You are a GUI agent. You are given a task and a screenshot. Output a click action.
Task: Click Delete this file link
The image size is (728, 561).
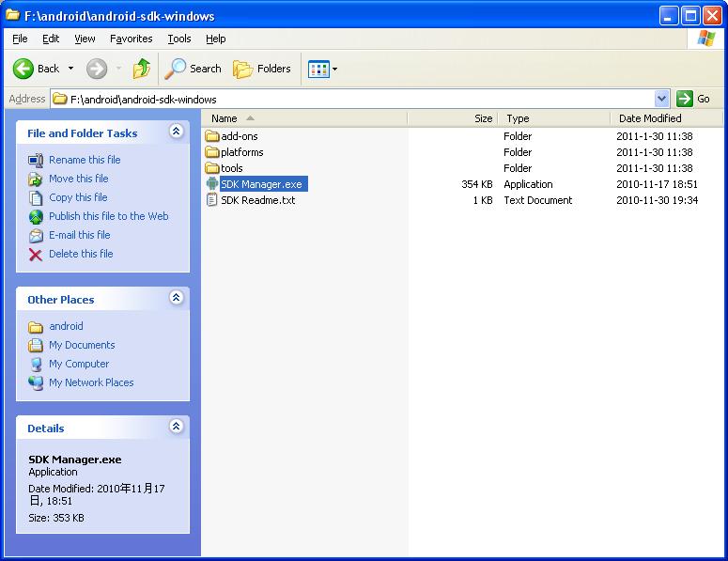click(x=81, y=254)
